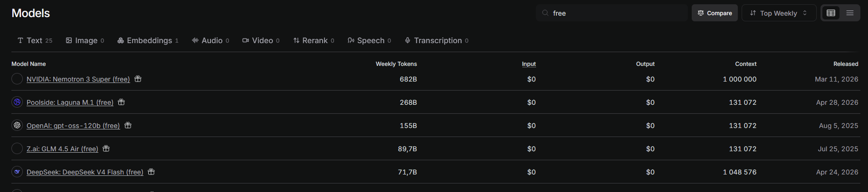Sort by the Input column header
This screenshot has height=192, width=868.
click(529, 64)
